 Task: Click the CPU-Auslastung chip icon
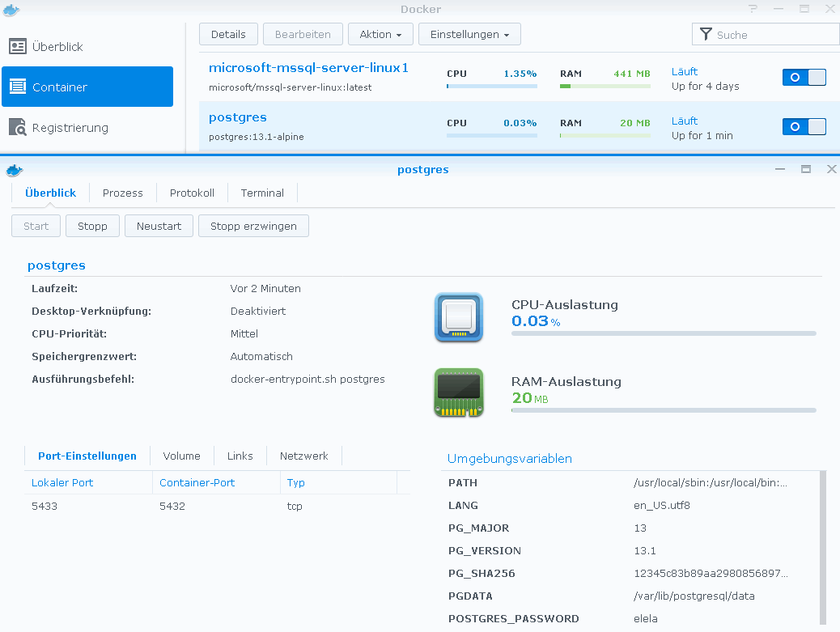[x=458, y=316]
